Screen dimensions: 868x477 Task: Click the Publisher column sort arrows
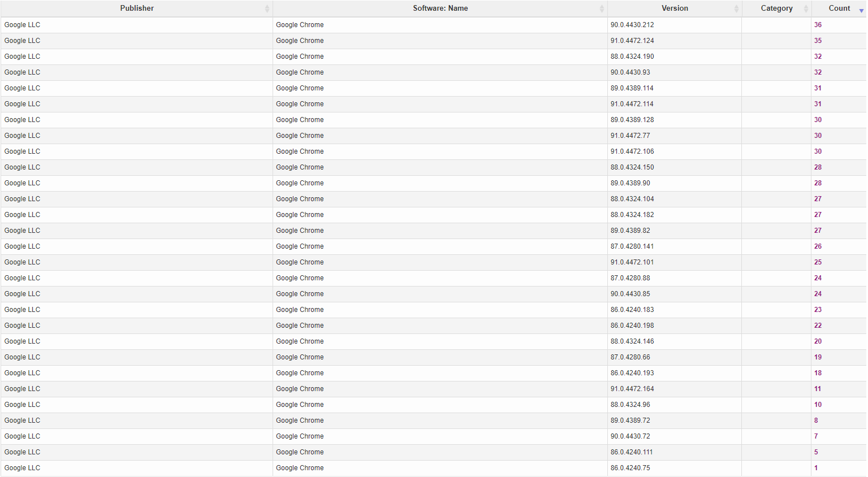pyautogui.click(x=266, y=8)
